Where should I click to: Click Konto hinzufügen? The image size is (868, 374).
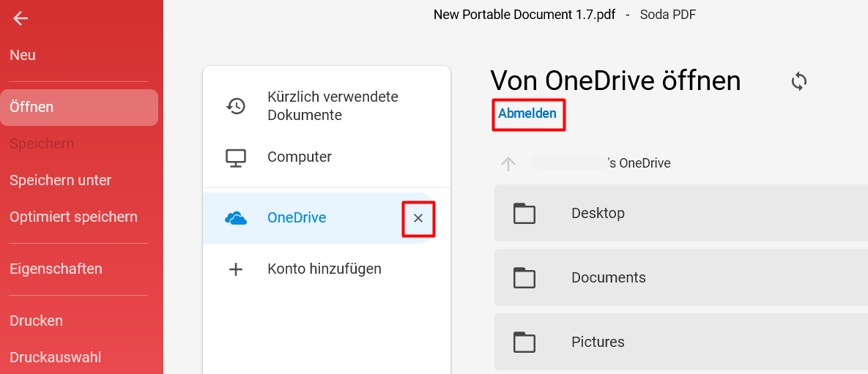[x=324, y=269]
